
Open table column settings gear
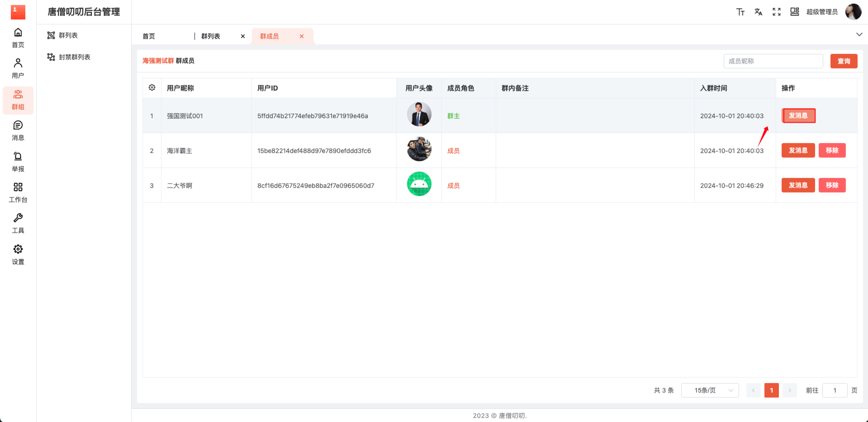pos(152,88)
